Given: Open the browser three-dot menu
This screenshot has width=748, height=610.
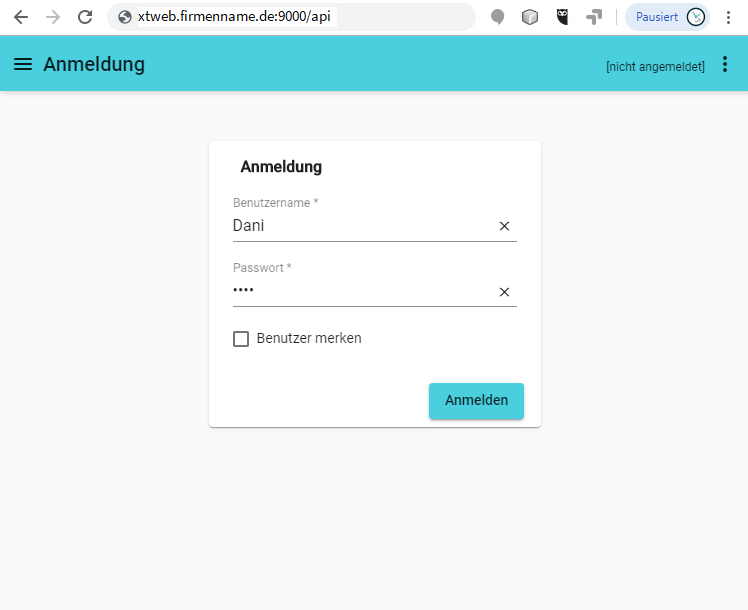Looking at the screenshot, I should coord(728,17).
